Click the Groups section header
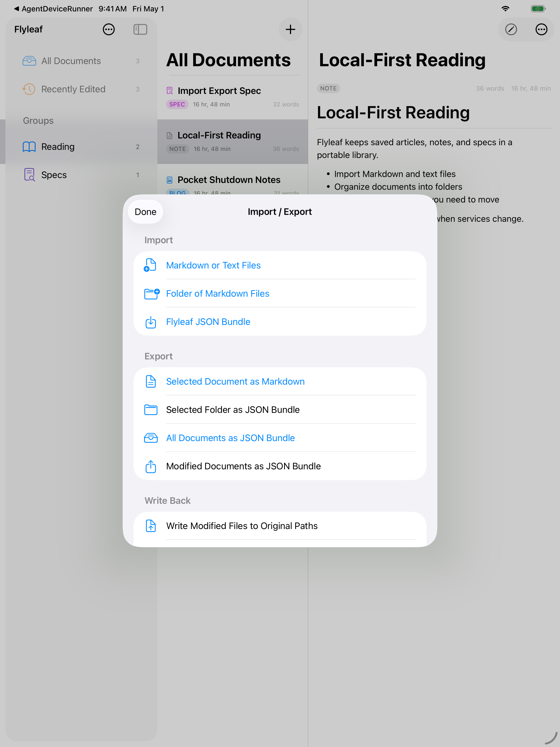Screen dimensions: 560x747 38,121
